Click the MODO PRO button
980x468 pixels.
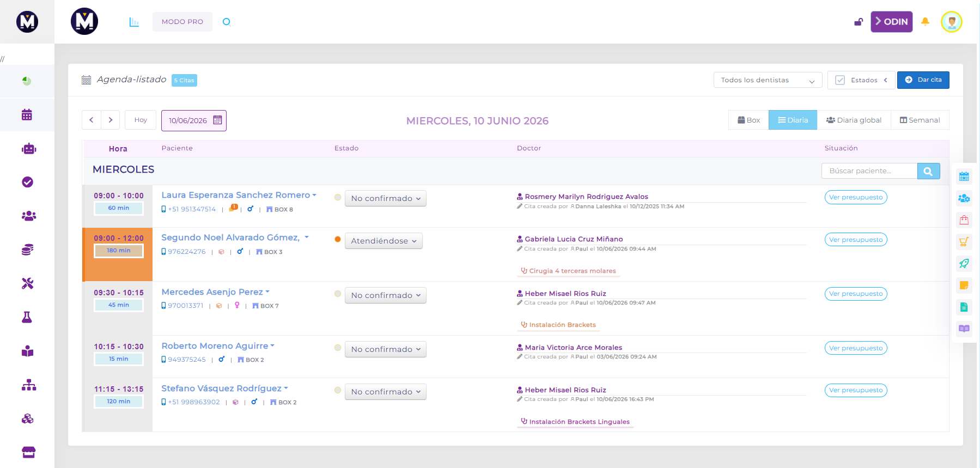[x=182, y=22]
